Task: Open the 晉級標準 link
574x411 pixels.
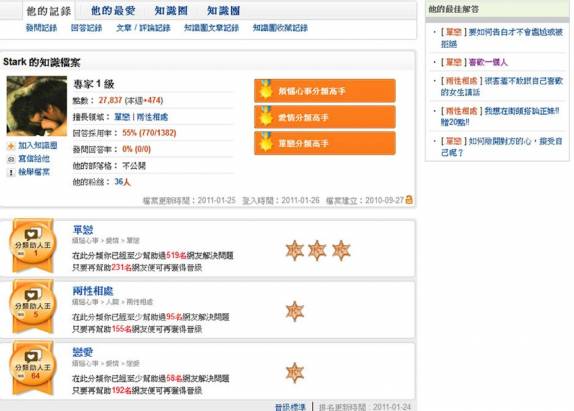Action: [x=290, y=407]
